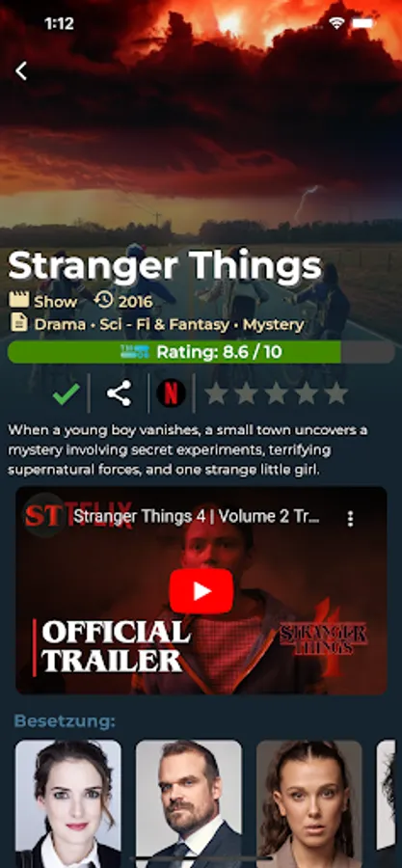402x868 pixels.
Task: Click the channel logo on the trailer
Action: point(45,515)
